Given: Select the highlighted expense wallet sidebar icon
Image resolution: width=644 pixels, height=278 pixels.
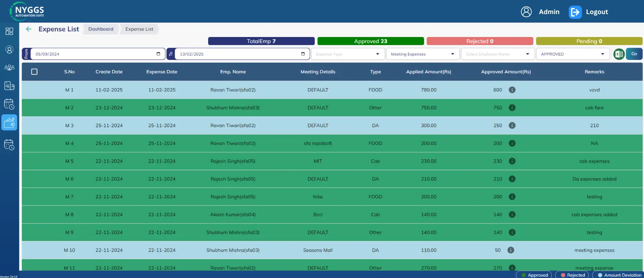Looking at the screenshot, I should [9, 122].
